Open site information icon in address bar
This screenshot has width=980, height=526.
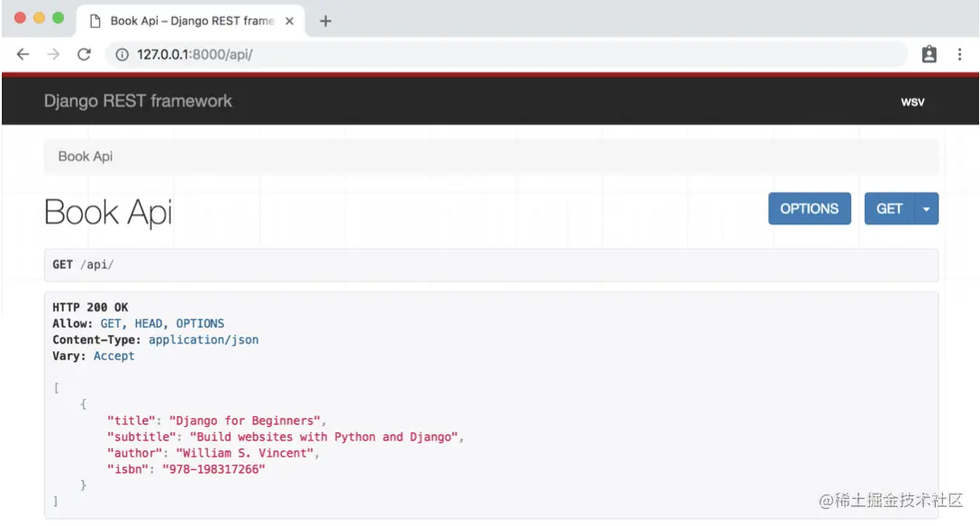point(122,54)
